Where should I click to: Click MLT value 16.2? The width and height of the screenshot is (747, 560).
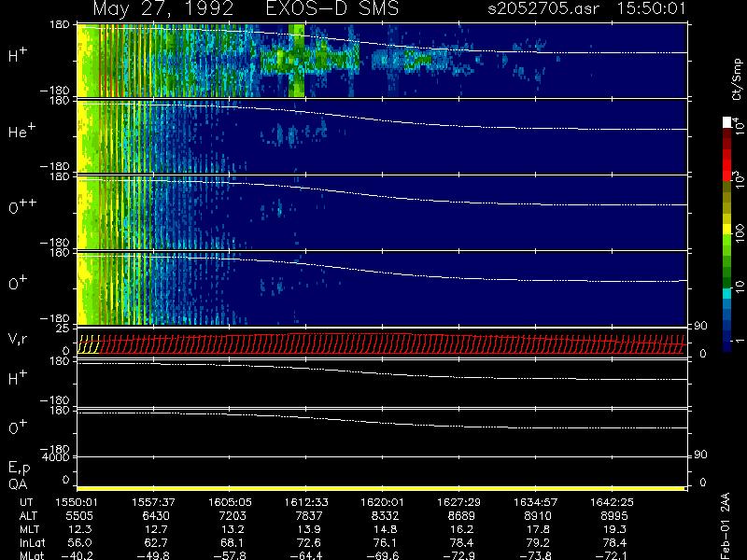[461, 529]
